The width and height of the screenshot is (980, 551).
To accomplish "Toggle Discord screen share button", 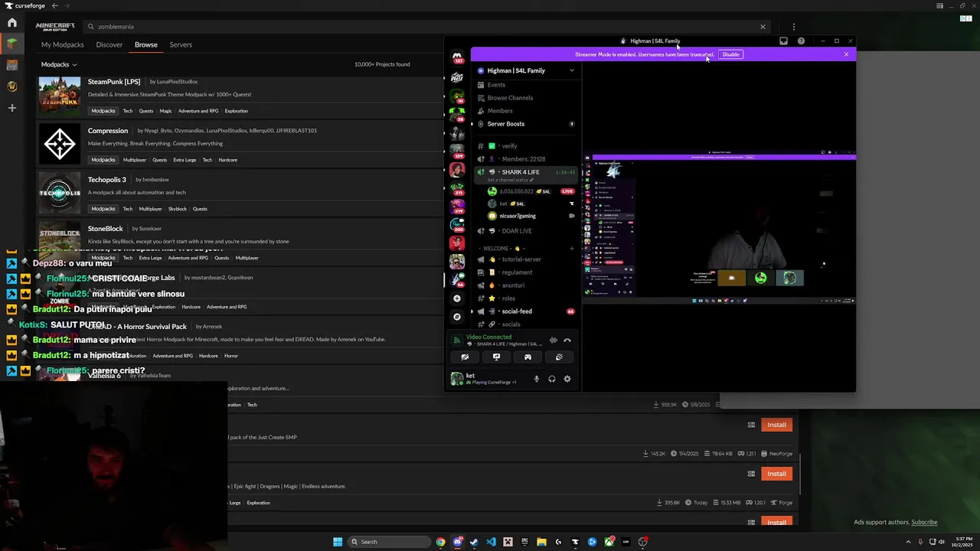I will [x=496, y=357].
